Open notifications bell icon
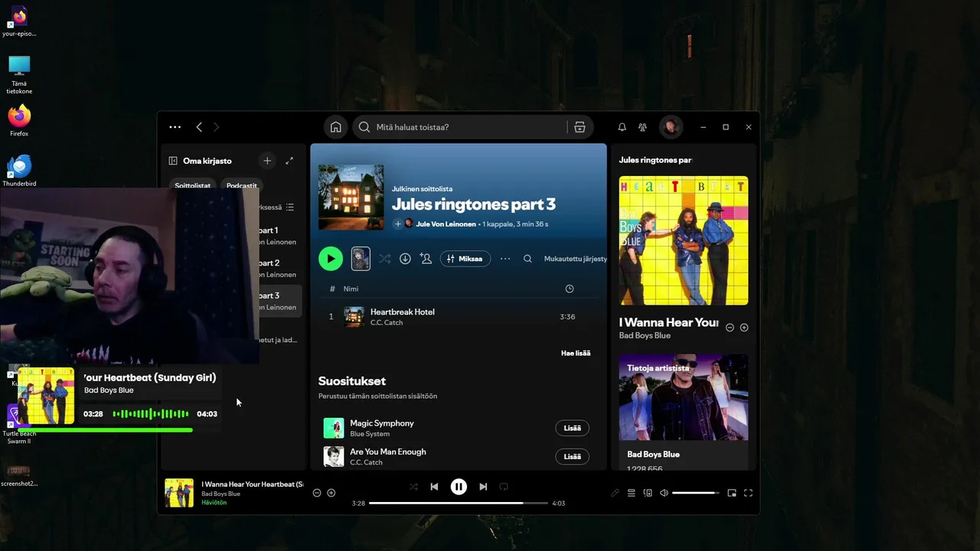 [622, 127]
